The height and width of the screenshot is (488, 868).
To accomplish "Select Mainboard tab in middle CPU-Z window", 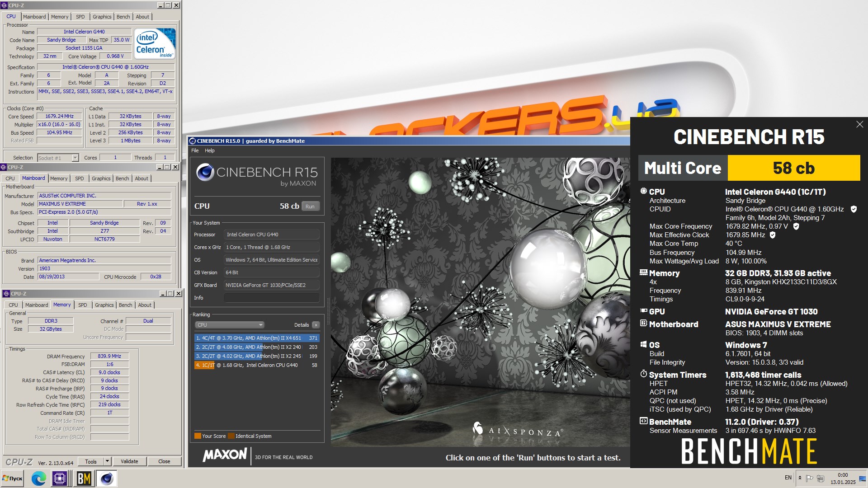I will click(33, 178).
